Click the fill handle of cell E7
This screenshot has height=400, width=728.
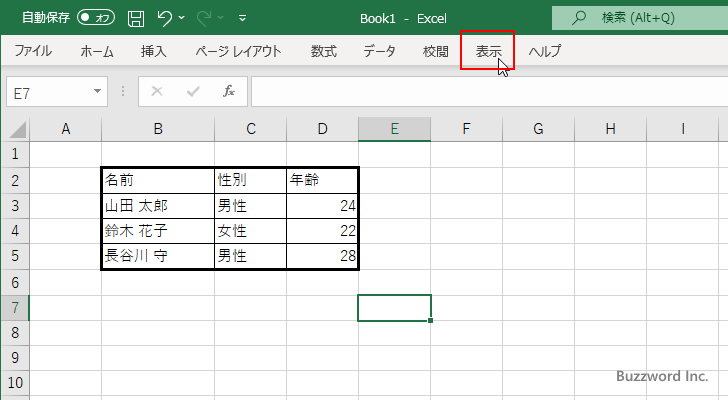[430, 321]
